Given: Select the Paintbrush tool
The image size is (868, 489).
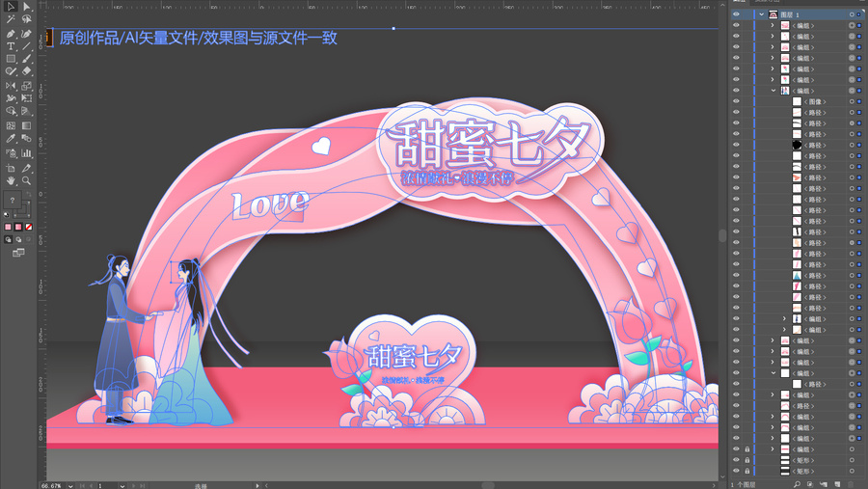Looking at the screenshot, I should coord(26,59).
